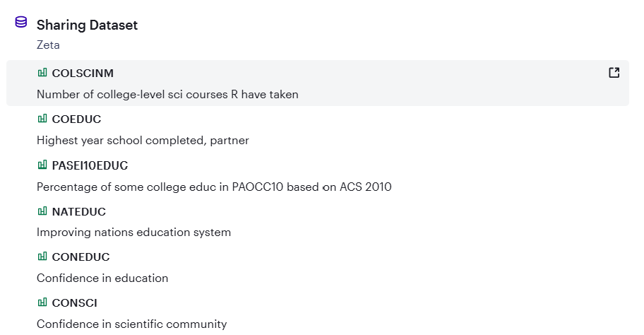Click the Sharing Dataset title
The width and height of the screenshot is (644, 335).
click(x=87, y=25)
